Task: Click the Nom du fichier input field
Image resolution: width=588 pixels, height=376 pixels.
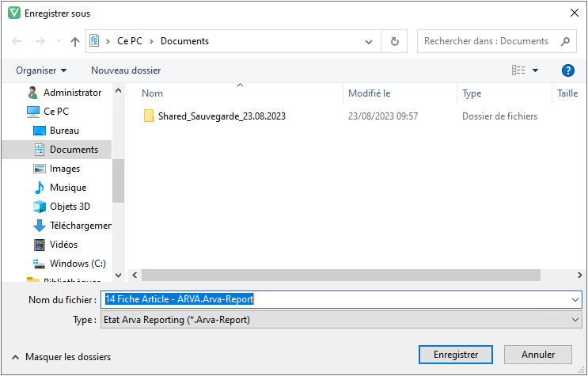Action: click(341, 299)
